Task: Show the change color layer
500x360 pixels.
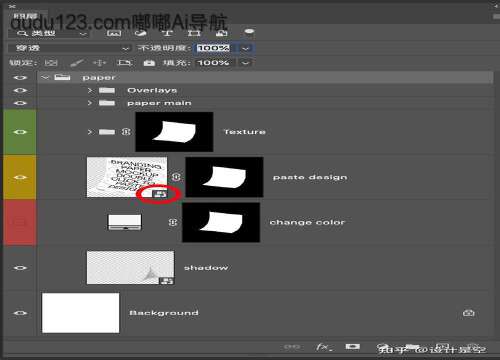Action: point(20,222)
